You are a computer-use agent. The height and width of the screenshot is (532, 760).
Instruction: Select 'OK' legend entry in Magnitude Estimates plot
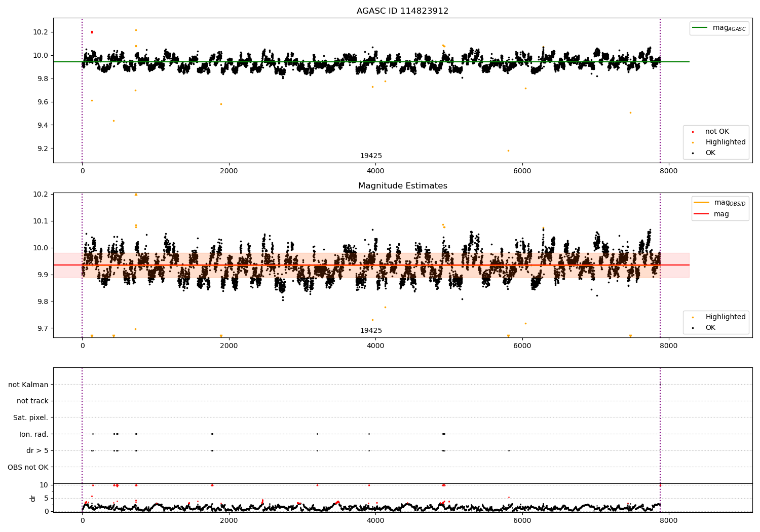click(710, 328)
